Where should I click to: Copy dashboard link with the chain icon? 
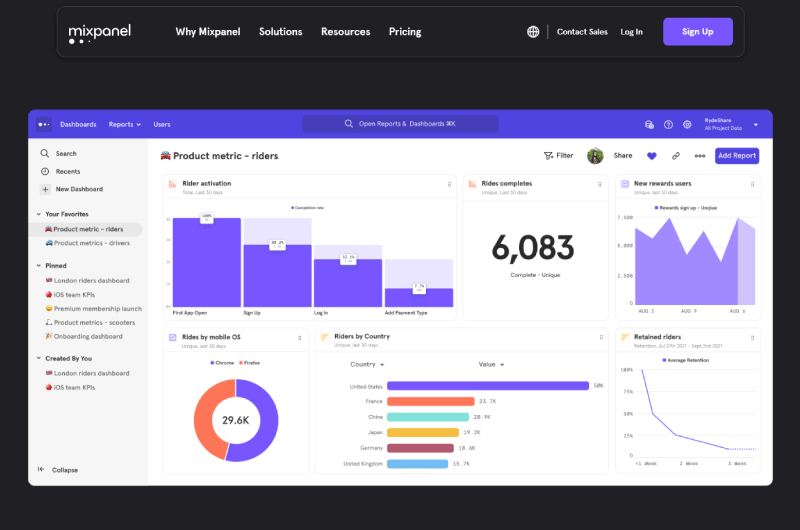coord(676,156)
